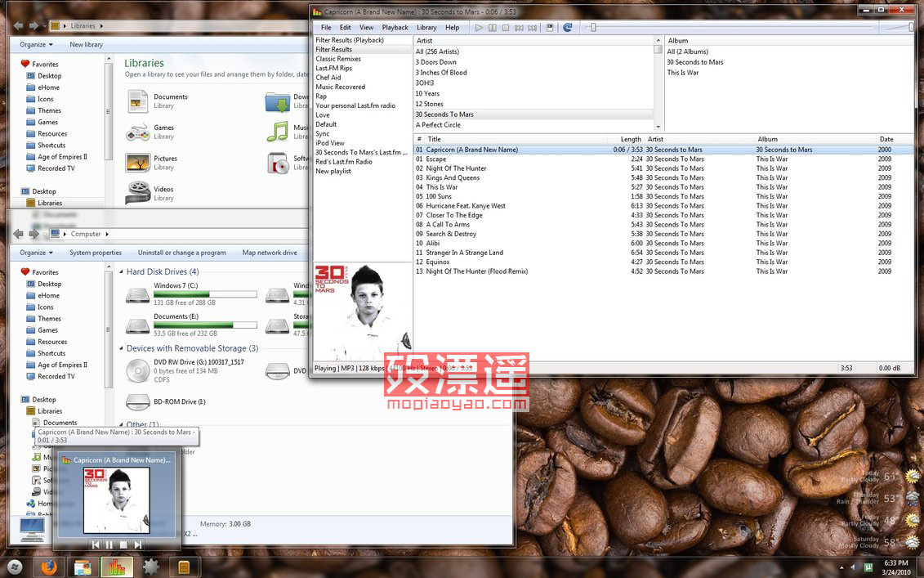Screen dimensions: 924x578
Task: Click the Length column header
Action: coord(631,140)
